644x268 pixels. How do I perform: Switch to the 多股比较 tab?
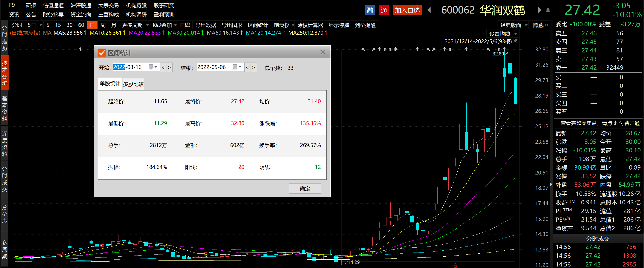coord(133,84)
